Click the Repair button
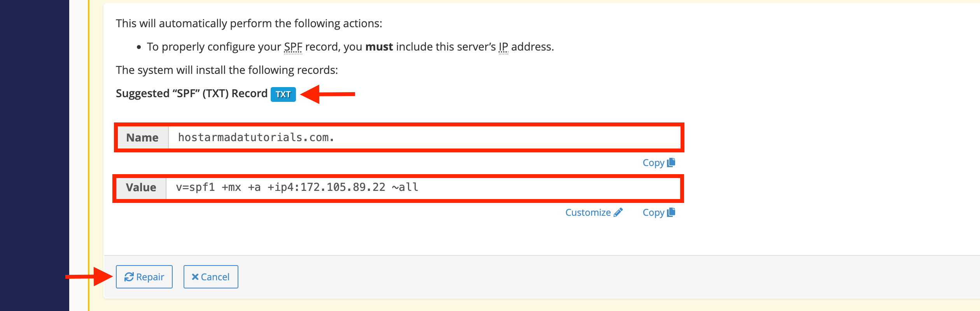 [144, 277]
